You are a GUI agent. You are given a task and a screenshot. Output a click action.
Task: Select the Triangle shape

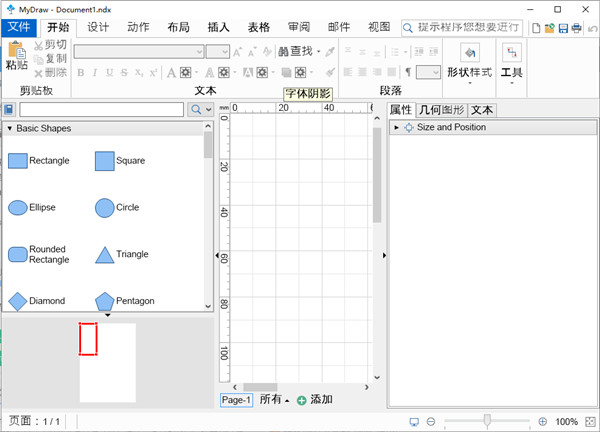pyautogui.click(x=122, y=254)
